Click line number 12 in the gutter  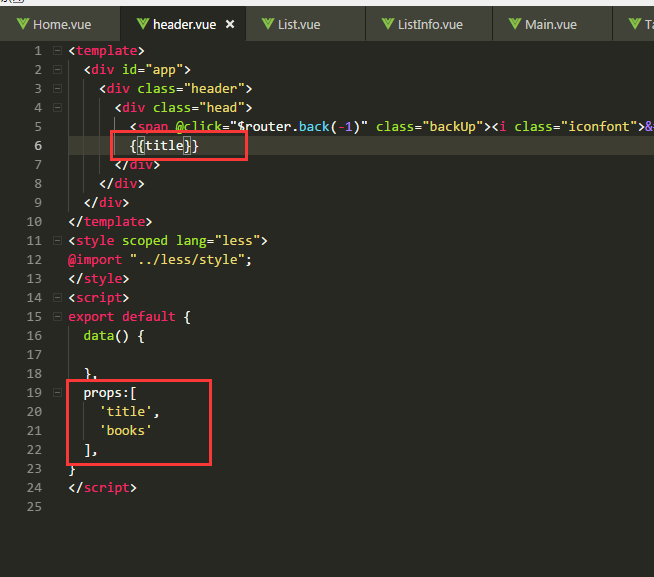pyautogui.click(x=34, y=260)
